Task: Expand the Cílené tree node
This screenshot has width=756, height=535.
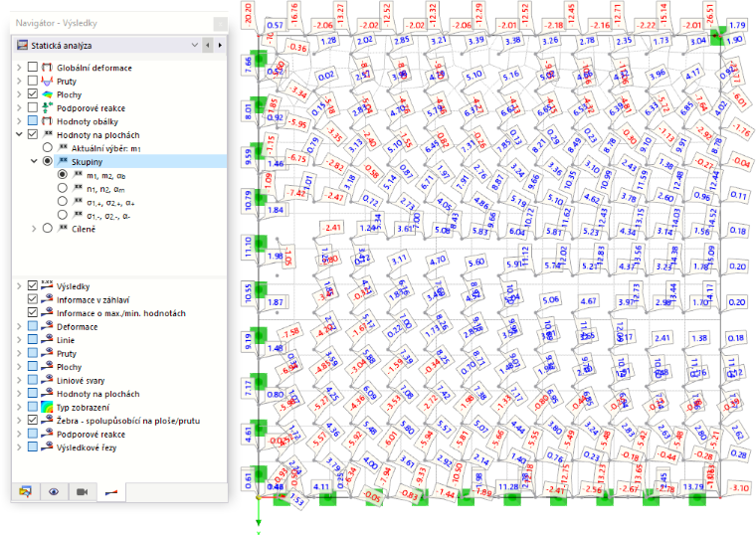Action: tap(34, 229)
